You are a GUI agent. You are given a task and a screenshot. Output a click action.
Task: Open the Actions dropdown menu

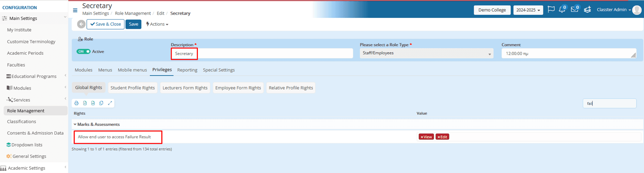pos(157,24)
